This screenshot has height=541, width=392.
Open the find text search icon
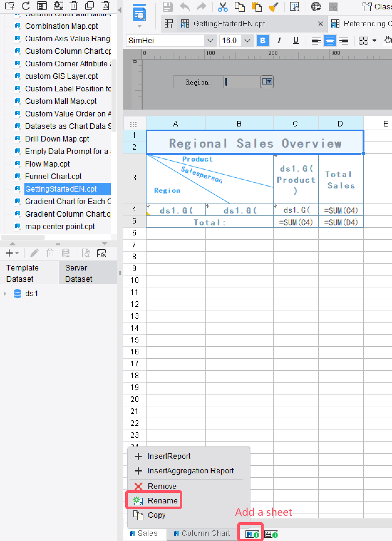click(295, 7)
